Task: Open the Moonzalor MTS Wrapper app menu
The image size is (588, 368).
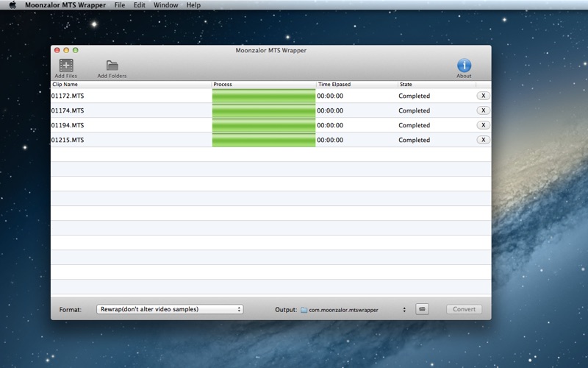Action: point(65,5)
